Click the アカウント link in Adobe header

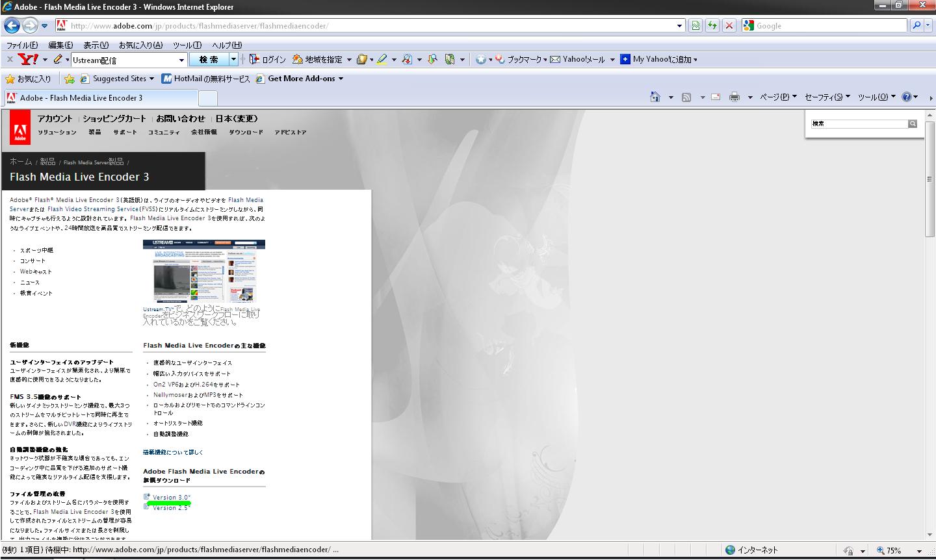coord(55,119)
